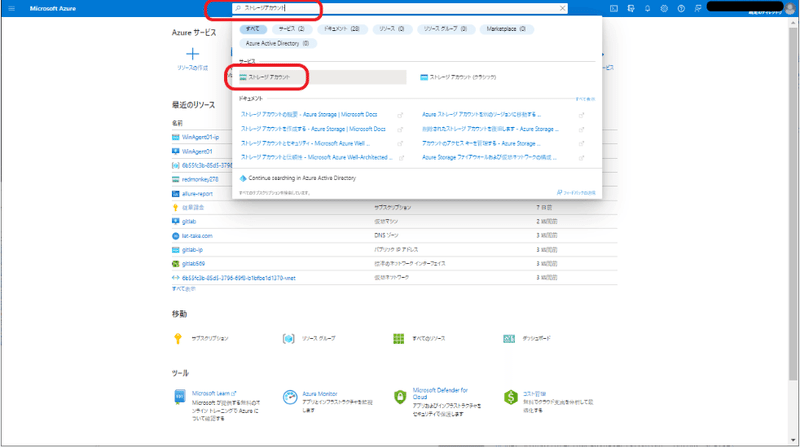Select the リソース グループ (0) filter chip
The image size is (800, 448).
[445, 29]
